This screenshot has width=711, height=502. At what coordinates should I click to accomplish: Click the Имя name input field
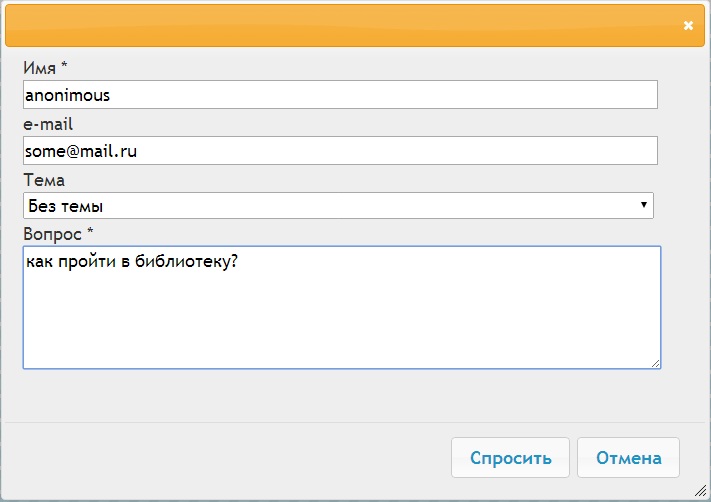pos(340,94)
